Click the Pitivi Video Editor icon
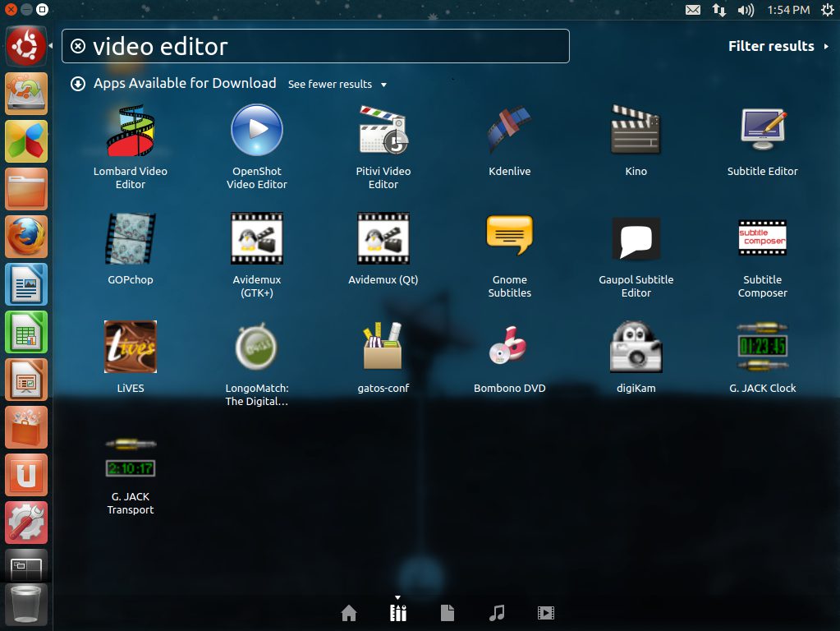840x631 pixels. 383,131
